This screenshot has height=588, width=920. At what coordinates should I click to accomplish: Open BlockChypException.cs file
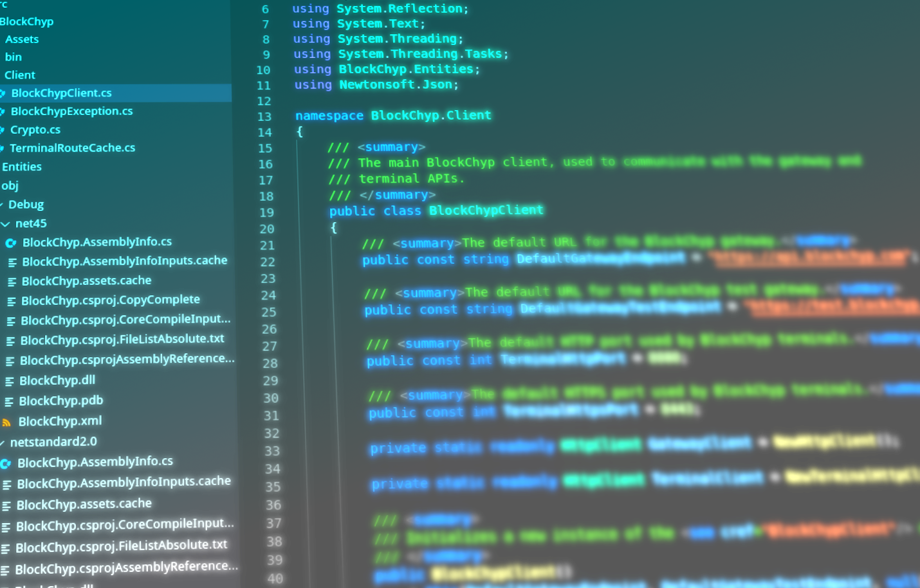[x=71, y=111]
